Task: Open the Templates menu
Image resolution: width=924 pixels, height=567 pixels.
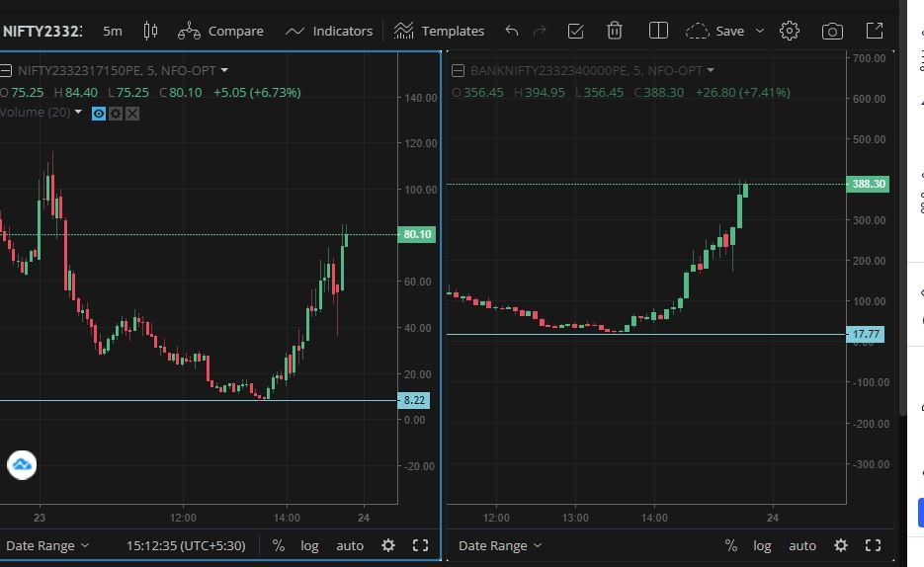Action: tap(439, 31)
